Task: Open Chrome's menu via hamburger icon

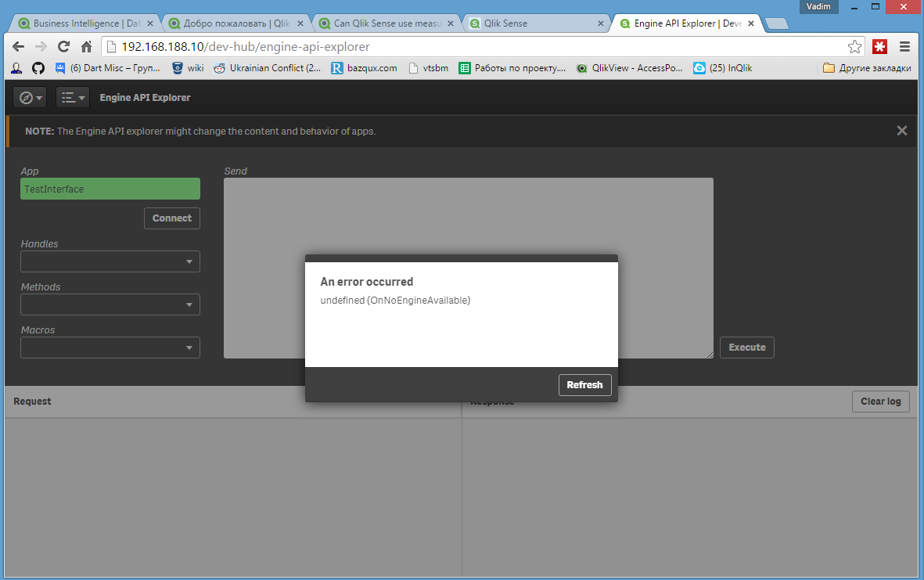Action: click(x=905, y=47)
